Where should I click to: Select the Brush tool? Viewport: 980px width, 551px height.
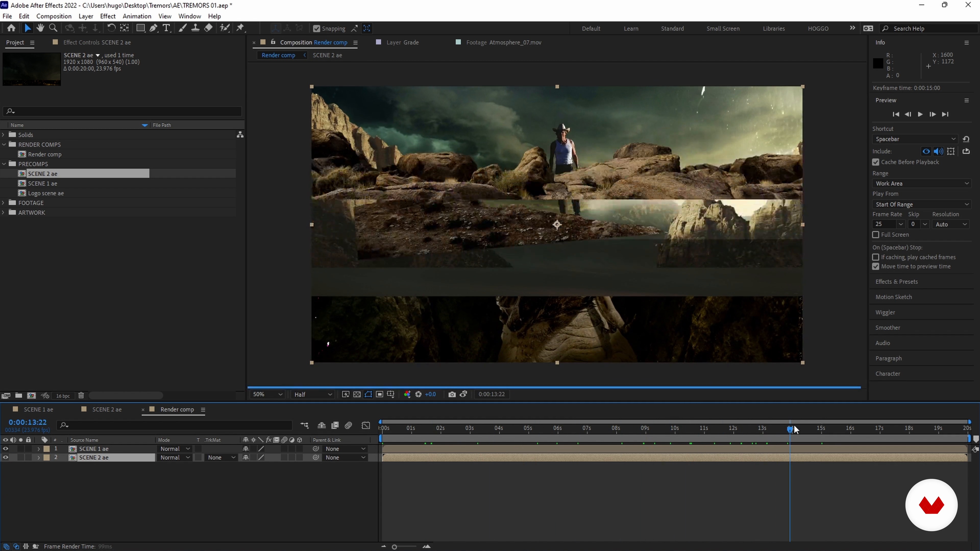point(183,28)
